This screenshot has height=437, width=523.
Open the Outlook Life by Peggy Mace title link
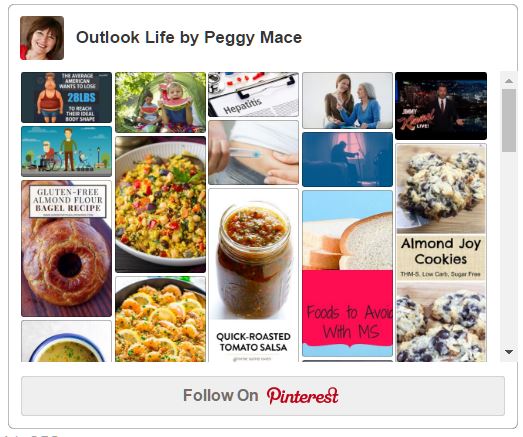click(x=189, y=37)
